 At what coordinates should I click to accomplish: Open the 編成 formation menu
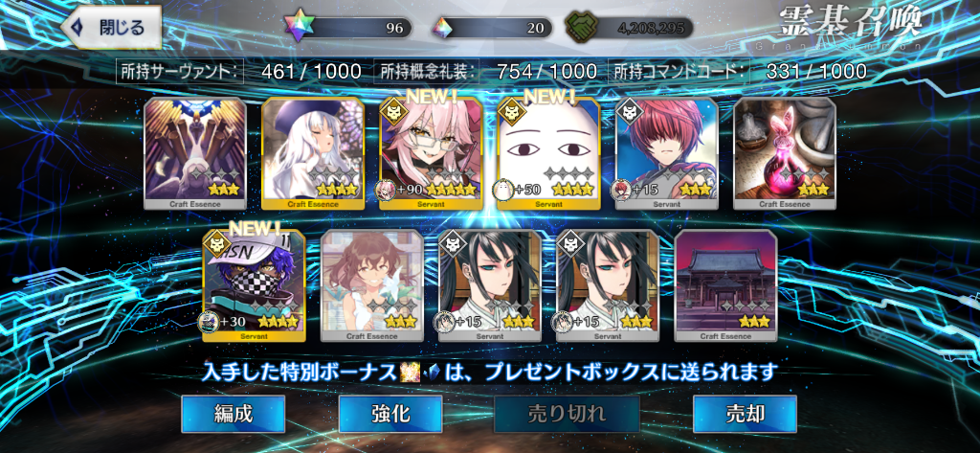pos(234,414)
